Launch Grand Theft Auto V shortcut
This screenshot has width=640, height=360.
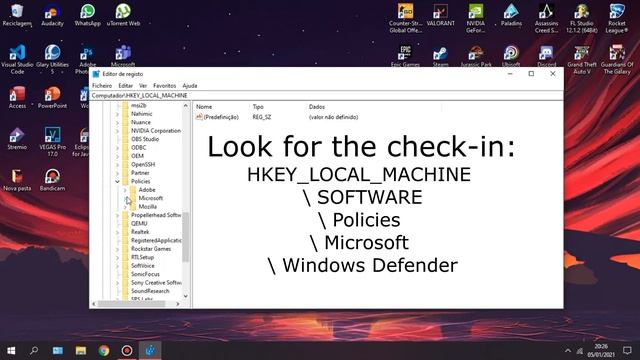click(582, 59)
